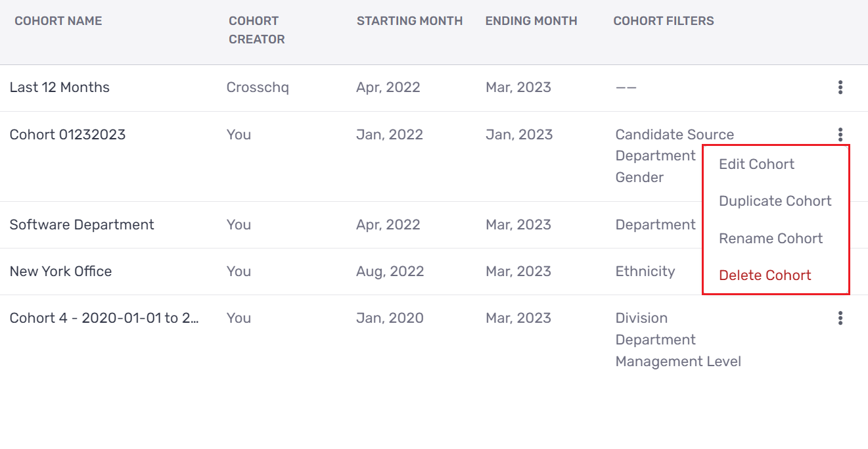Click Cohort 01232023 three-dot menu icon

coord(840,135)
